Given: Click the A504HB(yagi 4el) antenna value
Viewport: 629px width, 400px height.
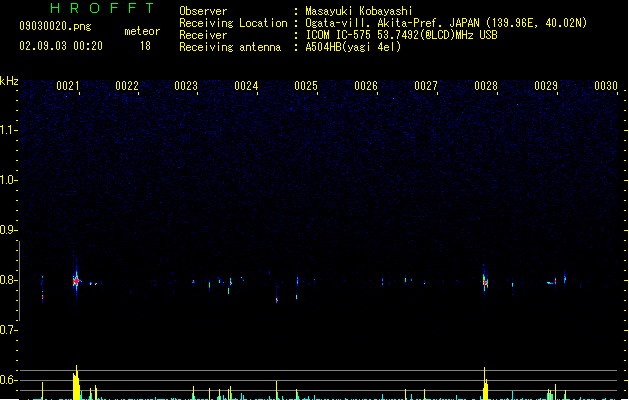Looking at the screenshot, I should pos(353,47).
